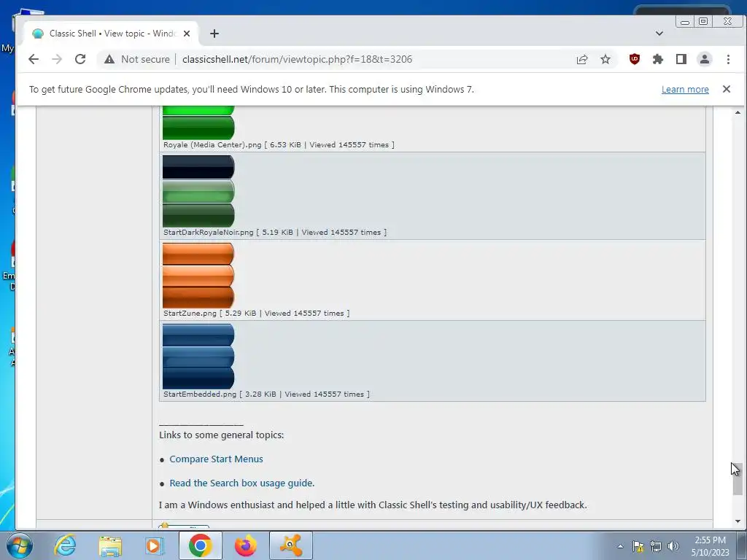Open the Windows Start menu orb
The width and height of the screenshot is (747, 560).
20,545
